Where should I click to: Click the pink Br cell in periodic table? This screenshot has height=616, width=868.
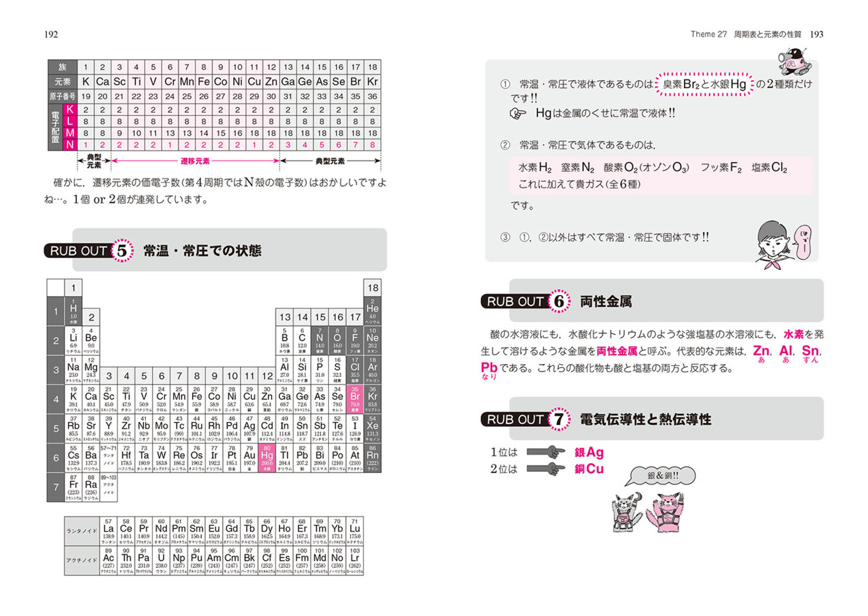pyautogui.click(x=355, y=399)
